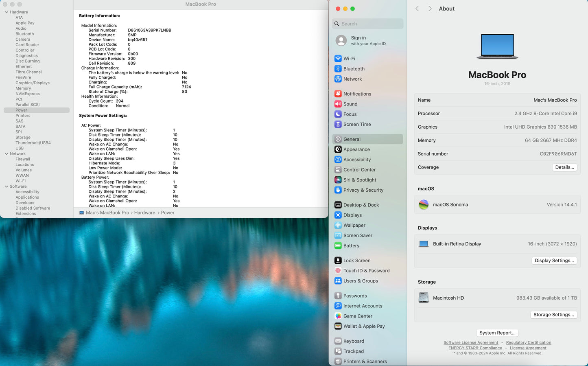Open the Software License Agreement link
588x366 pixels.
click(471, 343)
